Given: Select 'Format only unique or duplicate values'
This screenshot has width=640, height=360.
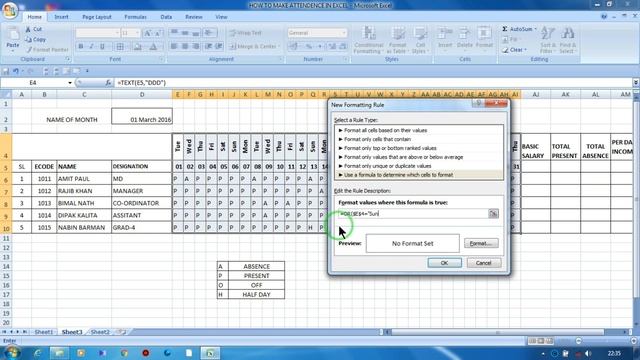Looking at the screenshot, I should (419, 166).
